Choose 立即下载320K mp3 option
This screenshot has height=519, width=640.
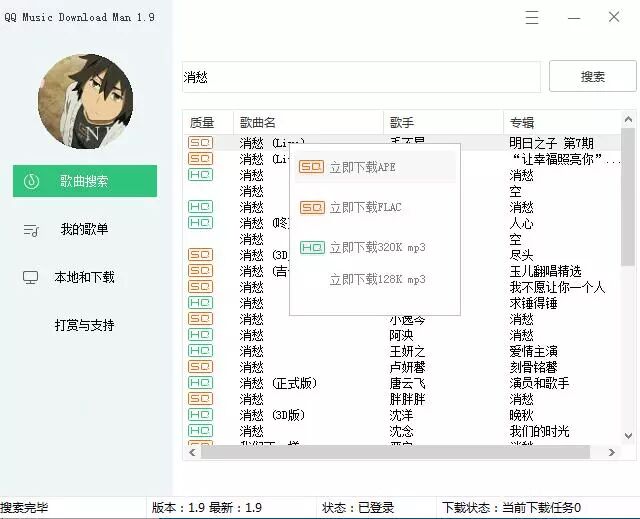click(378, 247)
